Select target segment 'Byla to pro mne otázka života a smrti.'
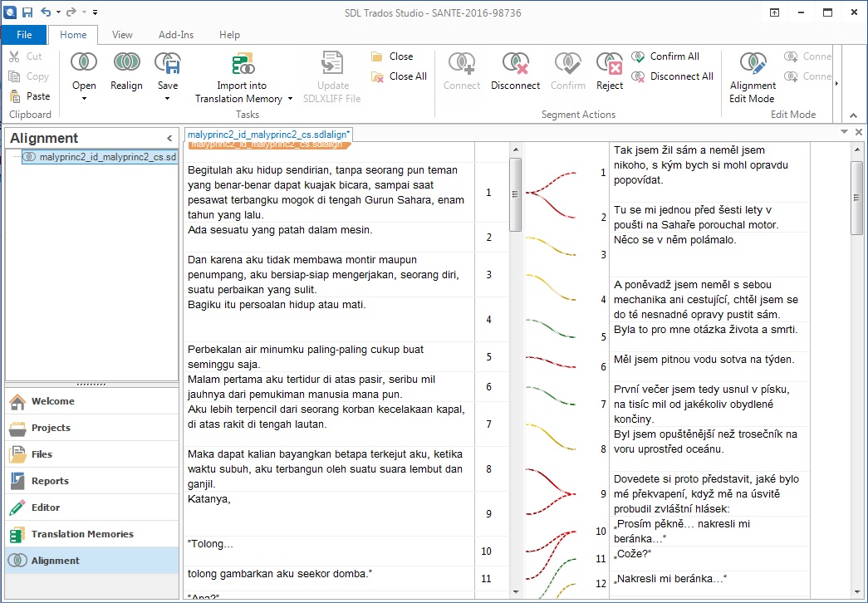The width and height of the screenshot is (868, 603). pyautogui.click(x=709, y=336)
